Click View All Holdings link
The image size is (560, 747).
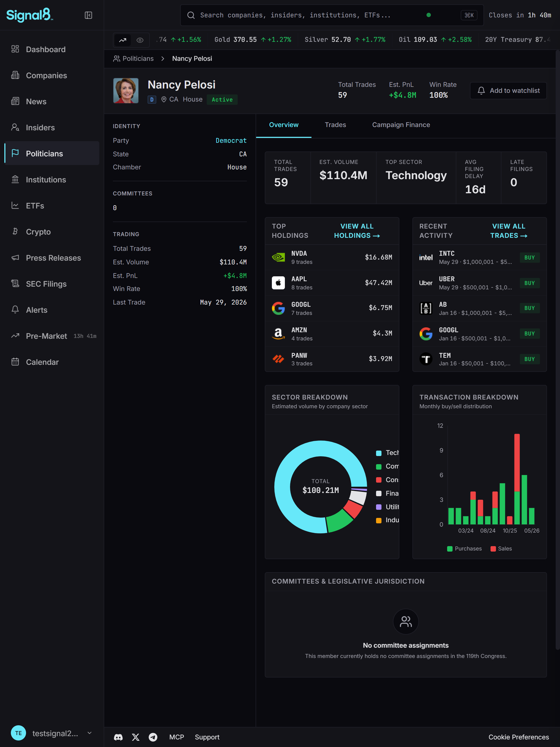[x=357, y=231]
